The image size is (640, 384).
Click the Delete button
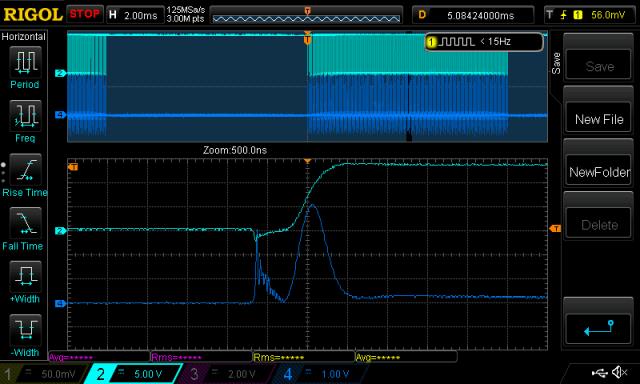(599, 225)
